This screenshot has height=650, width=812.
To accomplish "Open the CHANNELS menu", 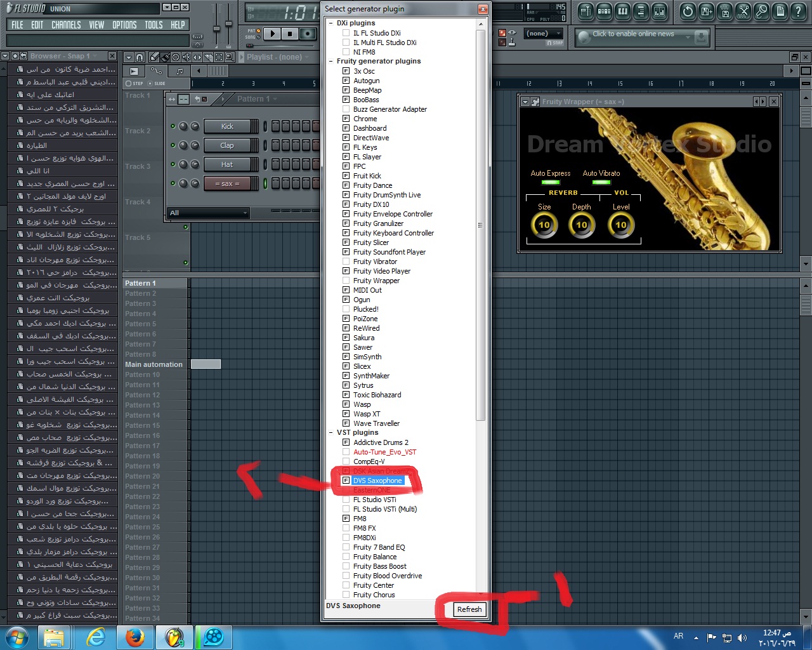I will pyautogui.click(x=66, y=25).
